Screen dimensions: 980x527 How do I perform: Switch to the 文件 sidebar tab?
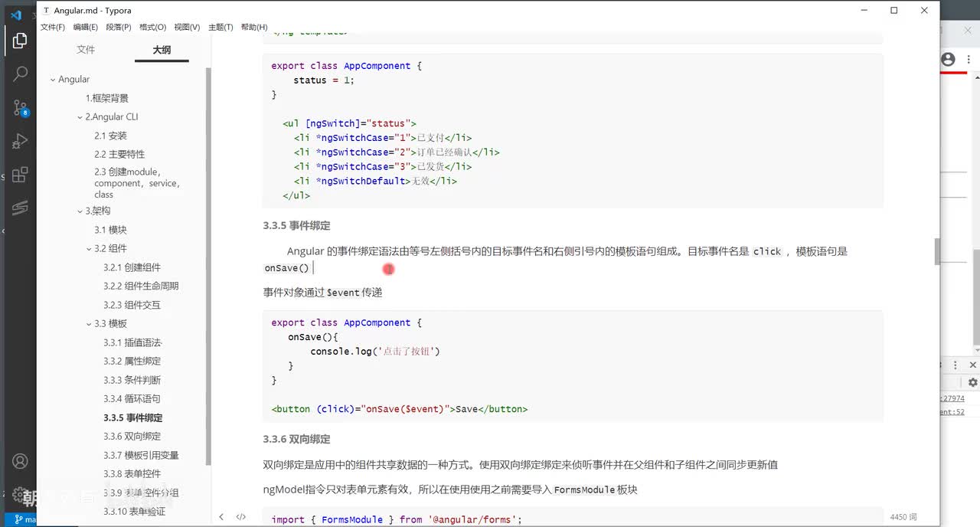click(86, 49)
